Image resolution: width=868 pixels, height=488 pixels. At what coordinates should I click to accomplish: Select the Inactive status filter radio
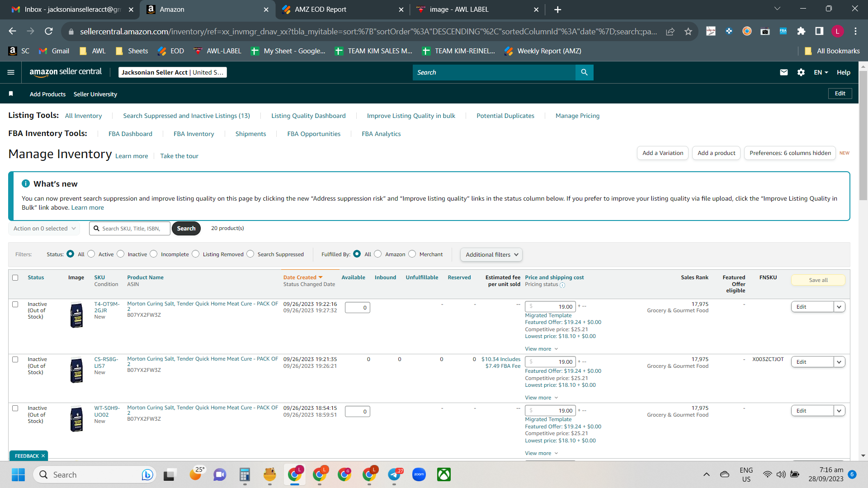[121, 254]
